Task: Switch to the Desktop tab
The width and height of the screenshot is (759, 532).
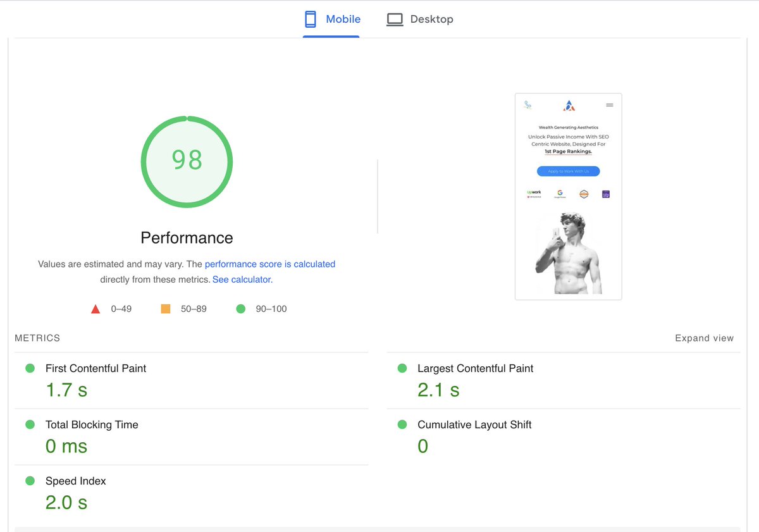Action: [x=419, y=20]
